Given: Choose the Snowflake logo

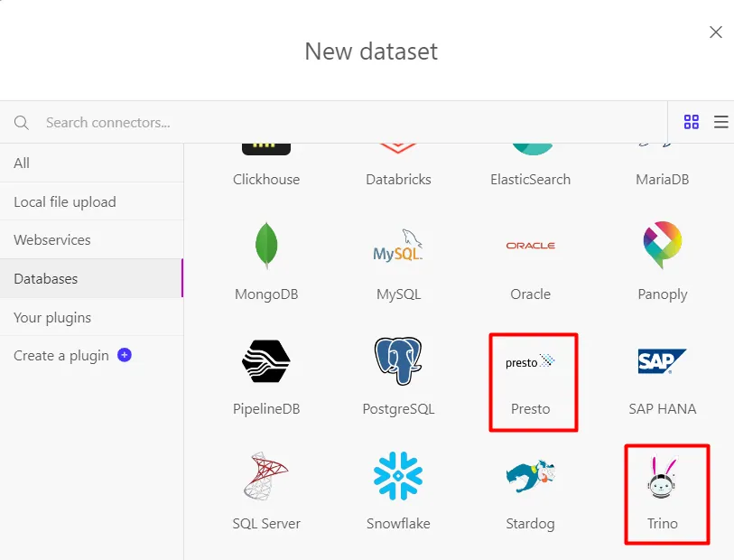Looking at the screenshot, I should tap(398, 476).
